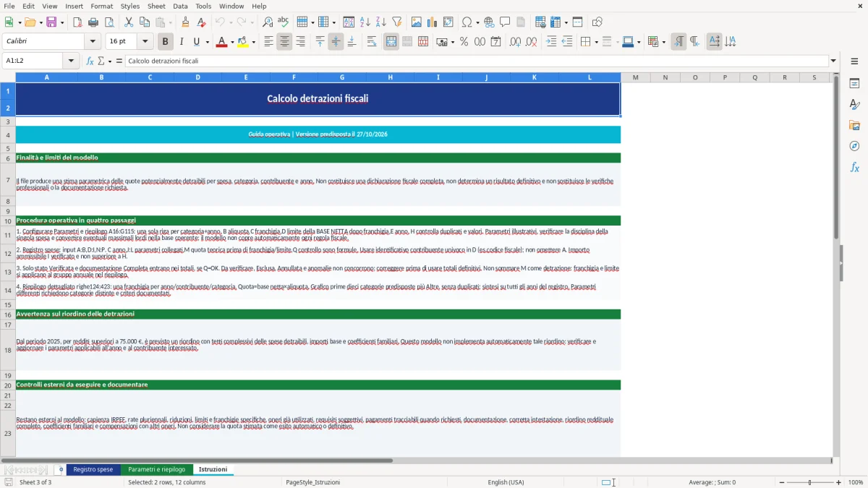Open Find & Replace tool

pos(268,22)
